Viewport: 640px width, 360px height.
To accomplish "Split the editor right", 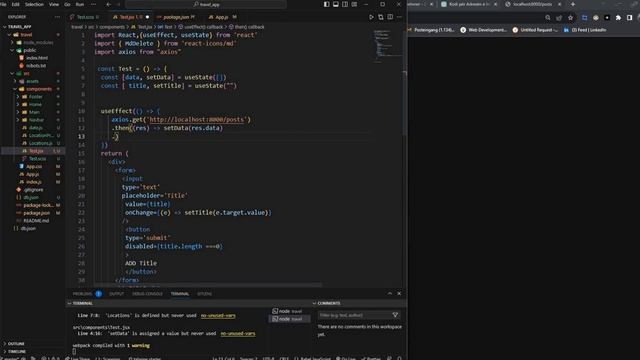I will (390, 17).
